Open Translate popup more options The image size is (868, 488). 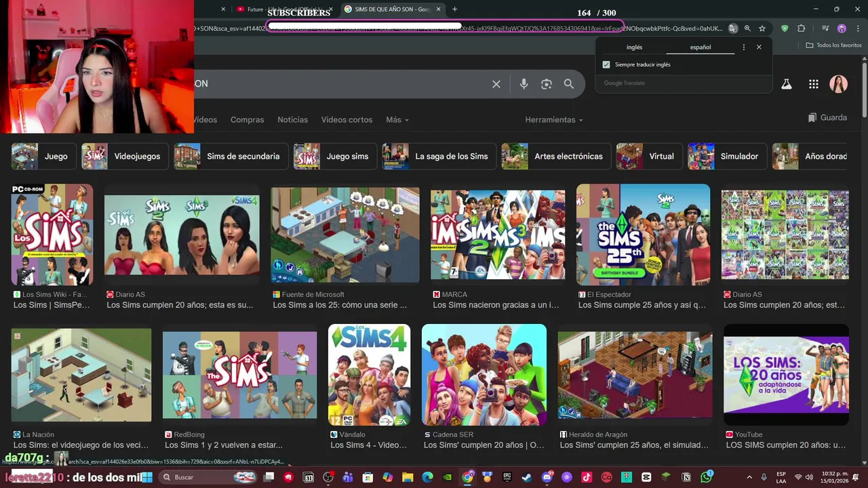pyautogui.click(x=744, y=47)
